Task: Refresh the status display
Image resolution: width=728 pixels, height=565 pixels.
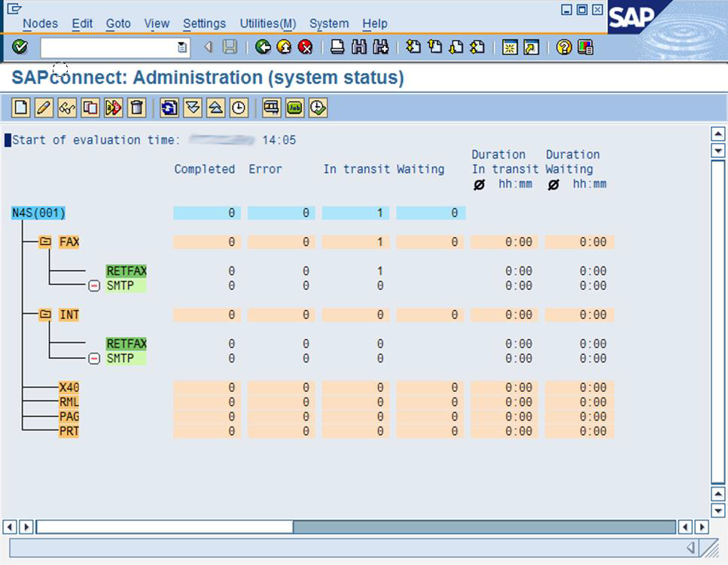Action: tap(170, 108)
